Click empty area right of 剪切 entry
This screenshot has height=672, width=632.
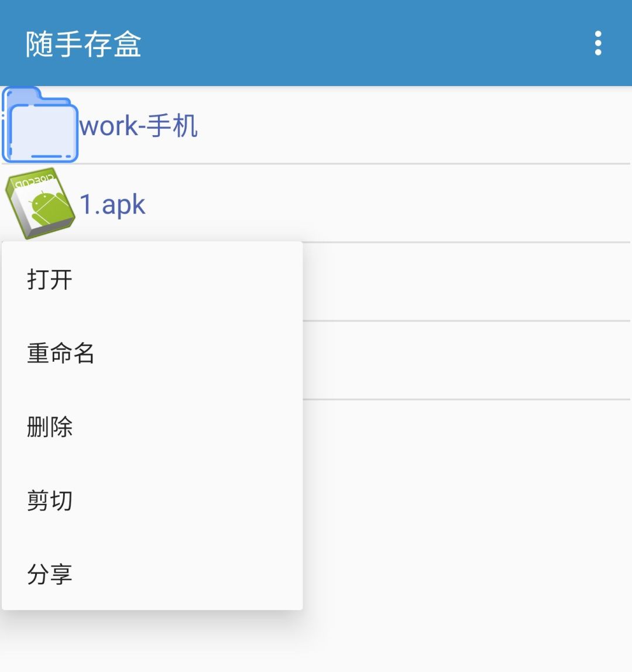click(188, 500)
